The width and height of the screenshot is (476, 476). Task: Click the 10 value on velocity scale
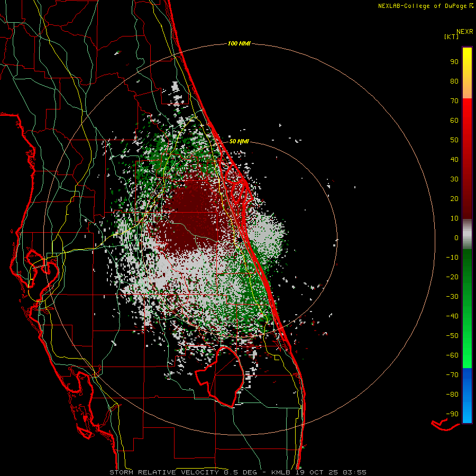(x=454, y=218)
